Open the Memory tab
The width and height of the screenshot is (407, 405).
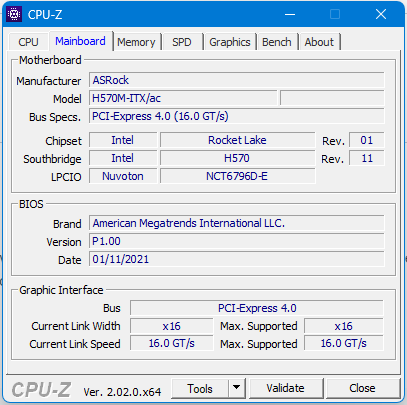pyautogui.click(x=136, y=42)
